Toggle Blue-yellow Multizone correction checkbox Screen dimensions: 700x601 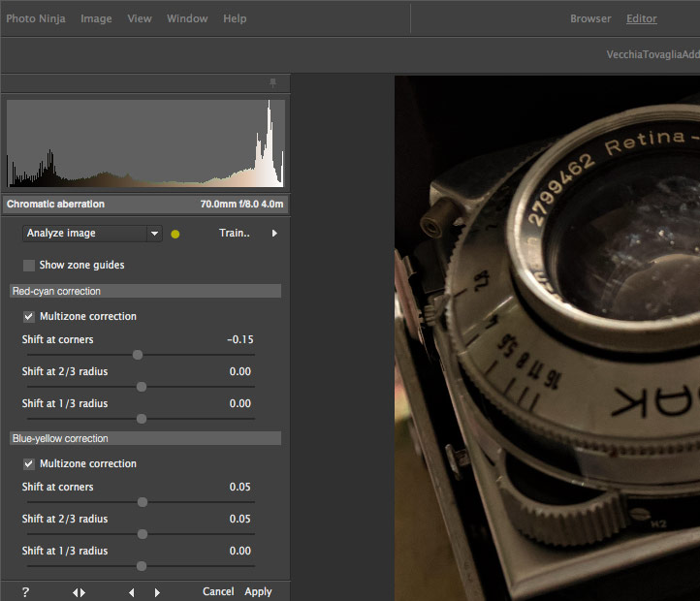(x=29, y=464)
